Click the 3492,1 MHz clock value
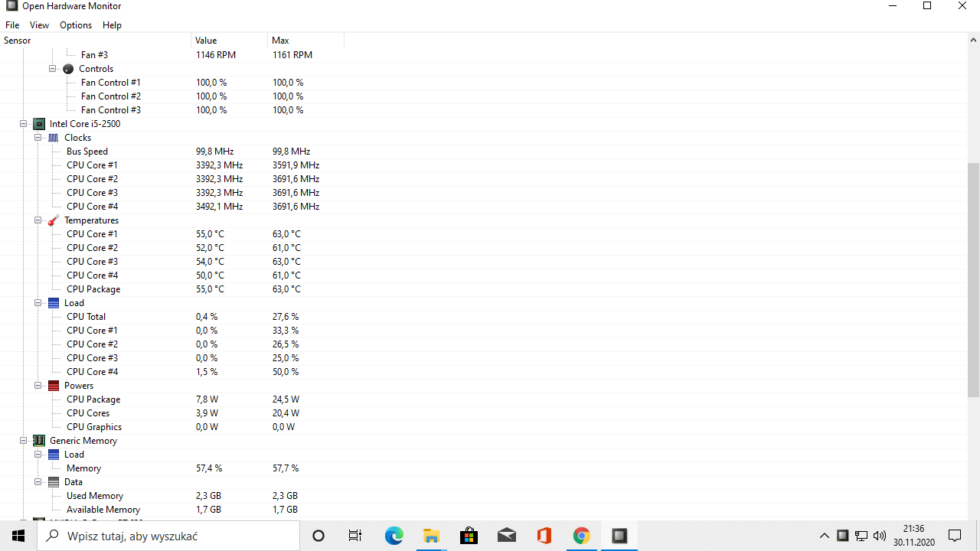Screen dimensions: 980x551 (219, 207)
